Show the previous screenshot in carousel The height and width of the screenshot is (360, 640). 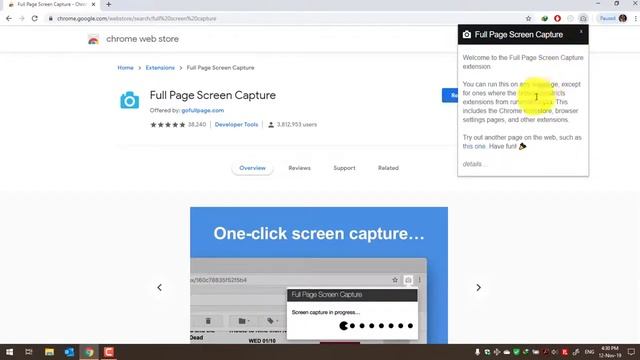coord(160,288)
